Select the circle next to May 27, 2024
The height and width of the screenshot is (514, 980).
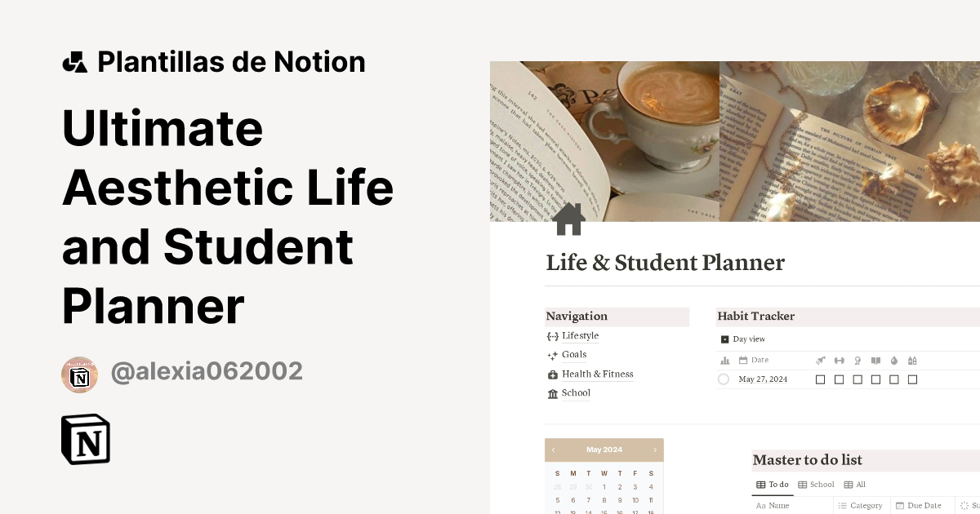(x=724, y=379)
